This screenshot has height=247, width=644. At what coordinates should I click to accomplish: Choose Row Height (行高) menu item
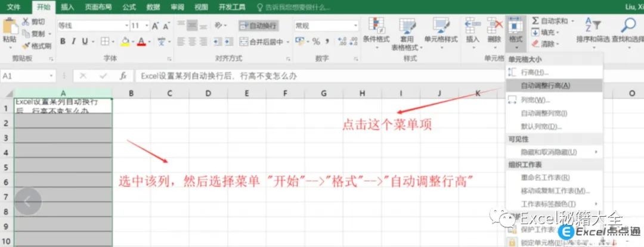(554, 72)
